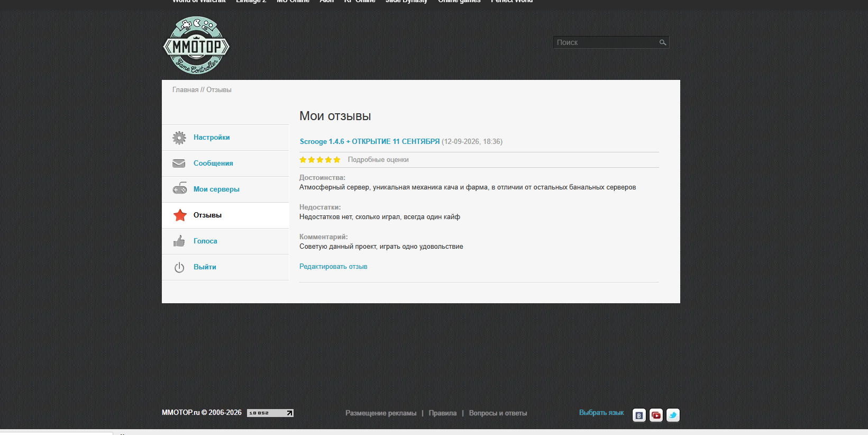The width and height of the screenshot is (868, 435).
Task: Log out via the Выйти label
Action: (x=205, y=267)
